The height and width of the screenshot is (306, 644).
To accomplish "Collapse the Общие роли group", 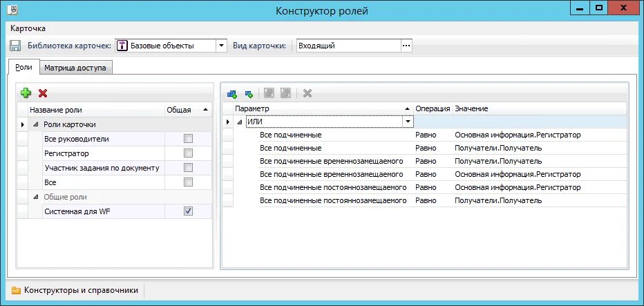I will click(36, 197).
